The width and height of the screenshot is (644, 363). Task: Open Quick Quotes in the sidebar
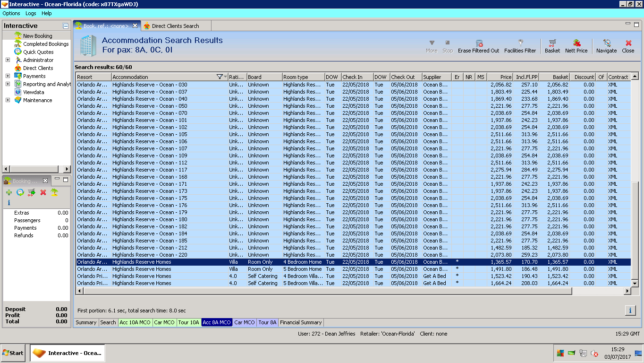(38, 52)
